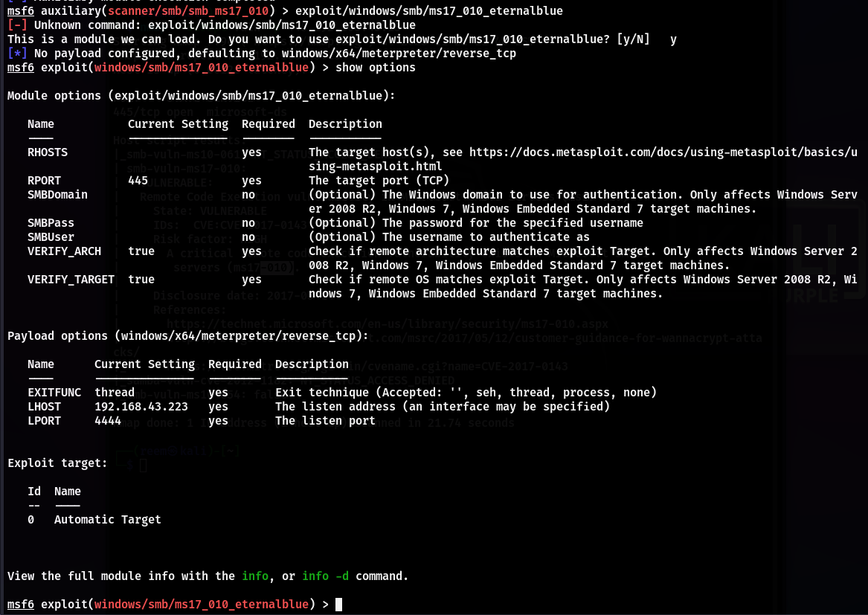The width and height of the screenshot is (868, 615).
Task: Click the SMBPass password description text
Action: pos(476,223)
